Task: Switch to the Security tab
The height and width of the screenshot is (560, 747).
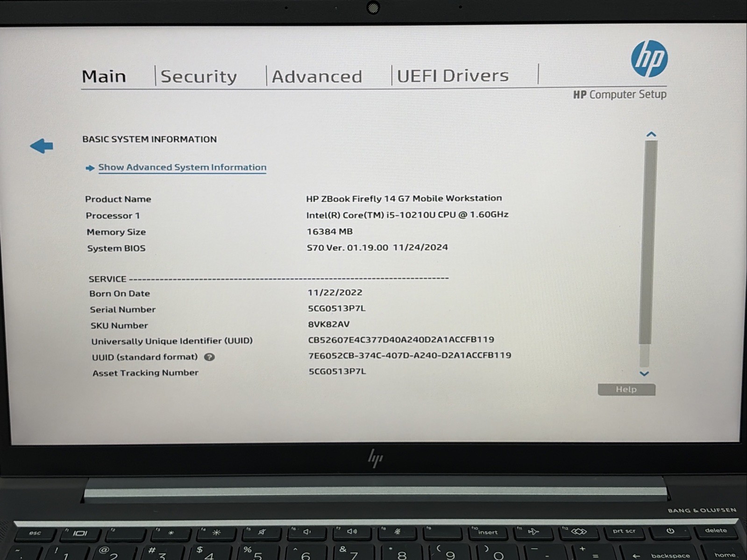Action: [199, 77]
